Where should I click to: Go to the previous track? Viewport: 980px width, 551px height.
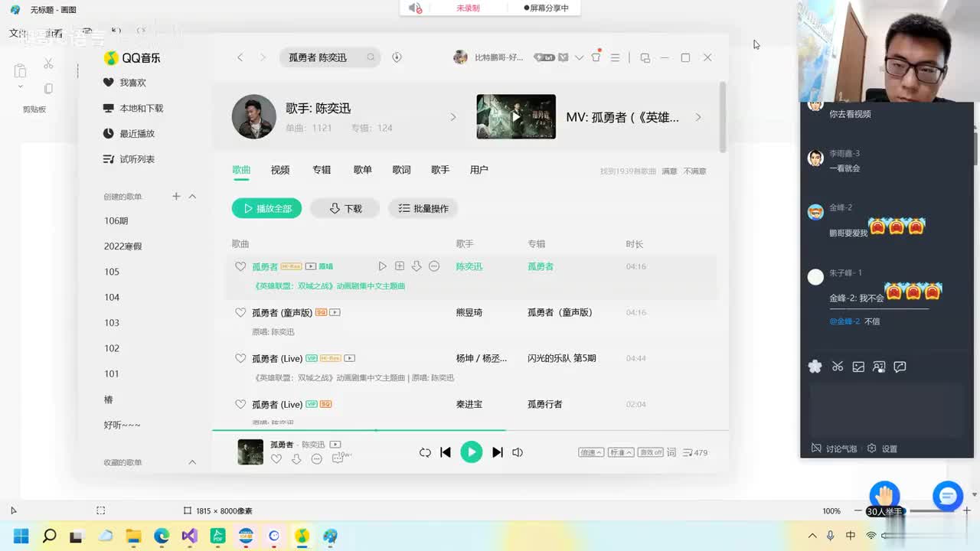pos(446,452)
